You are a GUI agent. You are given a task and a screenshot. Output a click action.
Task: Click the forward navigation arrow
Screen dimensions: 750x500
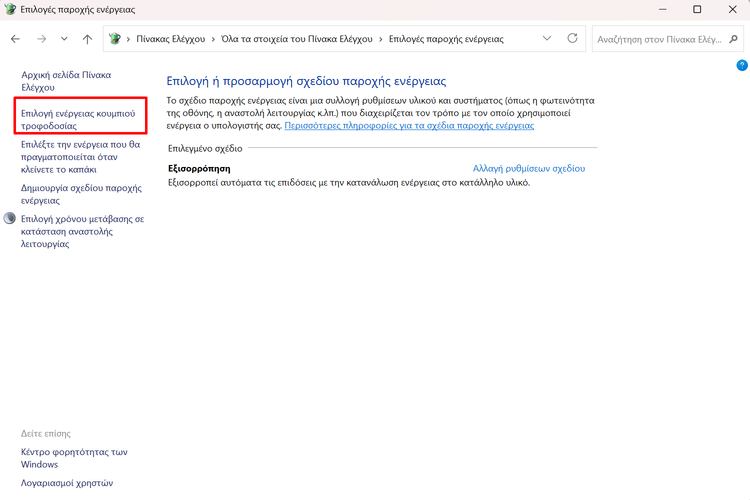pyautogui.click(x=41, y=39)
